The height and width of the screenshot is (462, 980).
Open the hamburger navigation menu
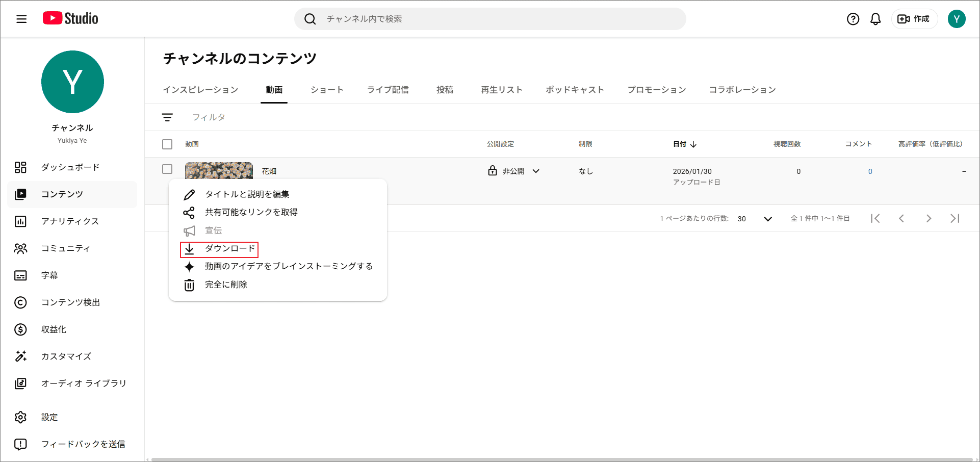[20, 18]
